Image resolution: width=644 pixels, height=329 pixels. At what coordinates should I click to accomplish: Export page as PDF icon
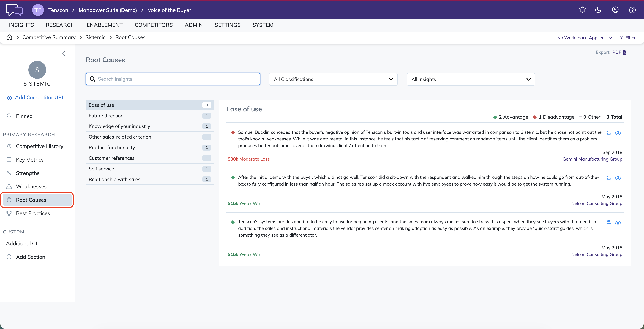click(624, 53)
